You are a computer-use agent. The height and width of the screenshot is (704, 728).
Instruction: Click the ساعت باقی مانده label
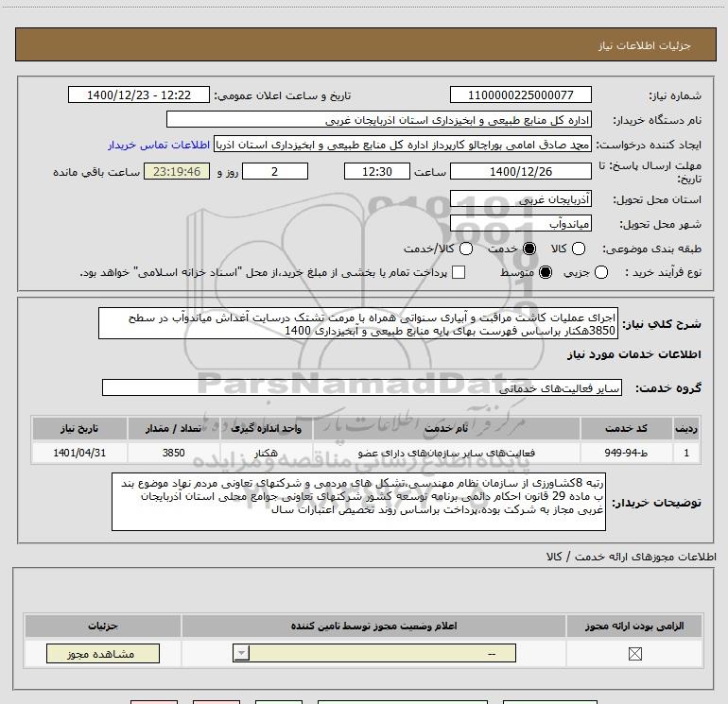[96, 172]
